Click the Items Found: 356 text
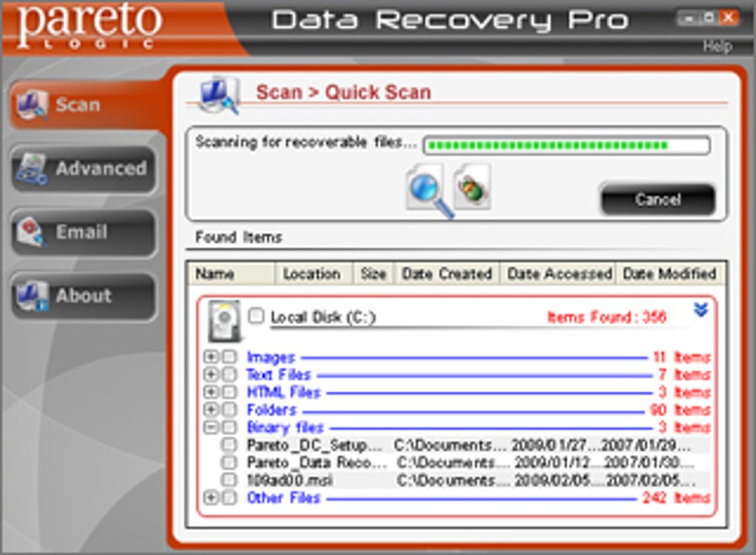Image resolution: width=756 pixels, height=555 pixels. coord(606,317)
